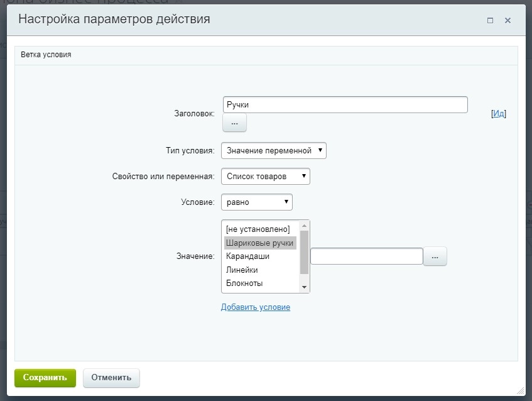532x401 pixels.
Task: Click the Отменить button
Action: coord(111,378)
